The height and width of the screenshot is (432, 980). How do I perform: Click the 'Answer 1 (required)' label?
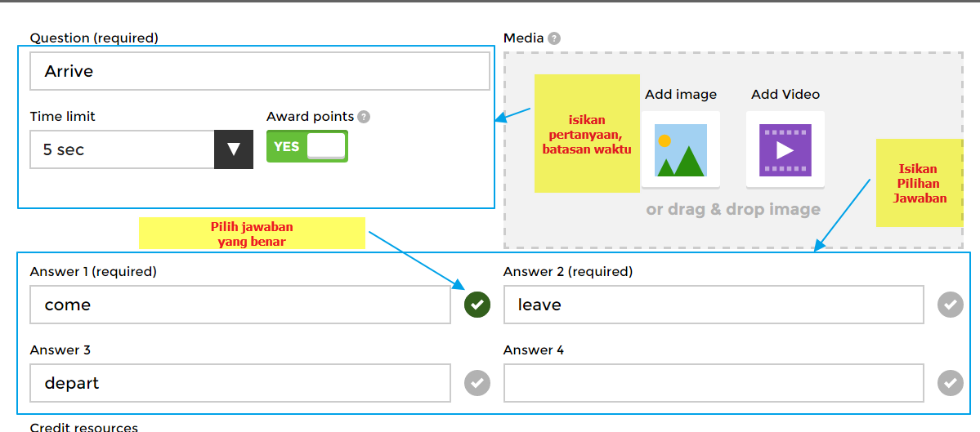[x=93, y=272]
